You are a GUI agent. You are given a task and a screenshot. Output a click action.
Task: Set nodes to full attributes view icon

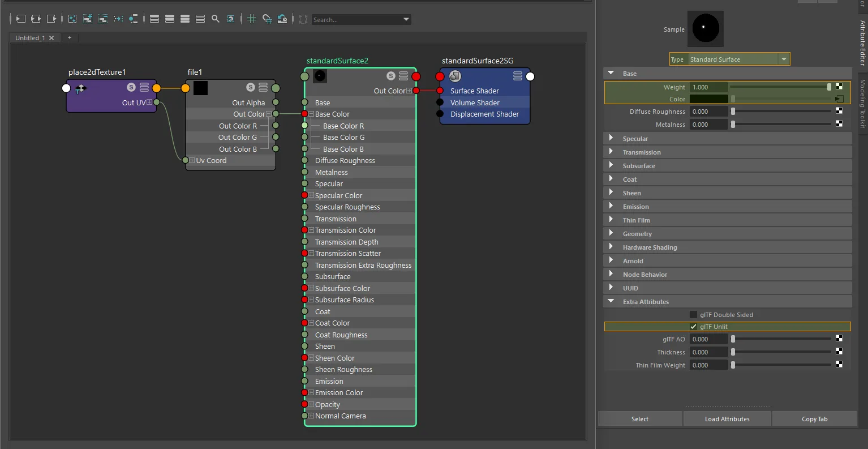[x=185, y=19]
